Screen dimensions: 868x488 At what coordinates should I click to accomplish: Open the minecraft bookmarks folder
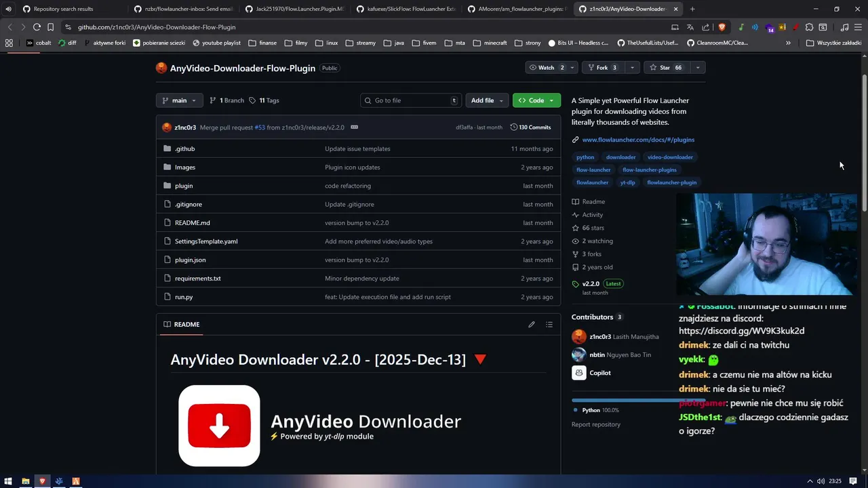pos(490,43)
